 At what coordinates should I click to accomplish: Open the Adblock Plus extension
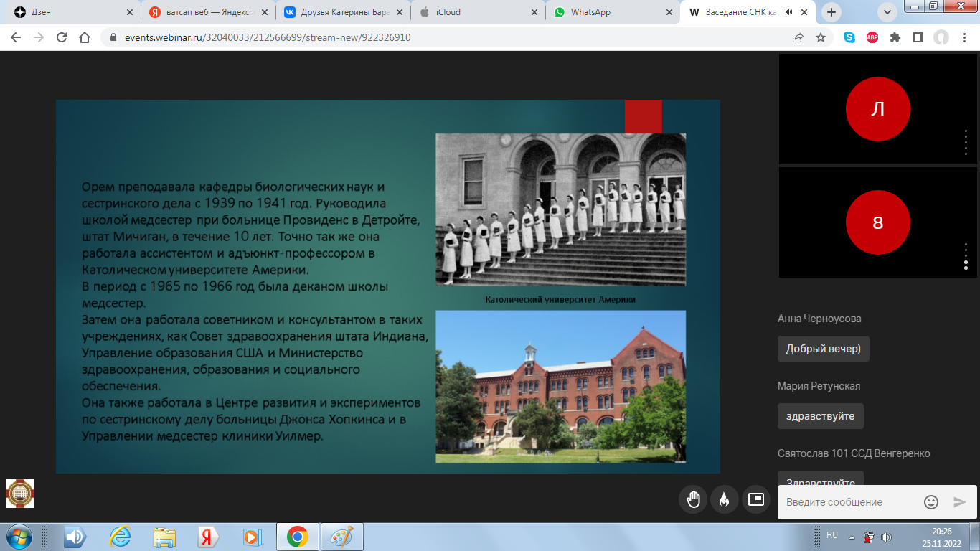click(872, 38)
